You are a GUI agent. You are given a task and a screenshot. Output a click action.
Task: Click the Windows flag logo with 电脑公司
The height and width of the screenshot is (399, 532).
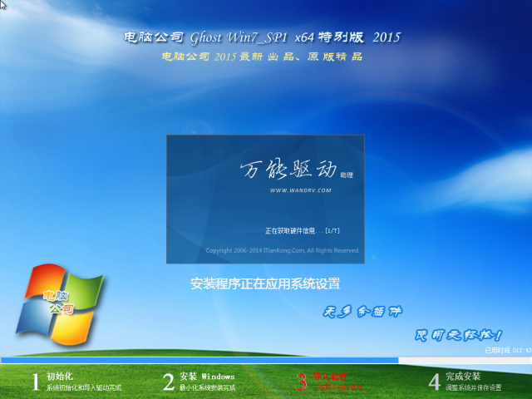click(60, 305)
